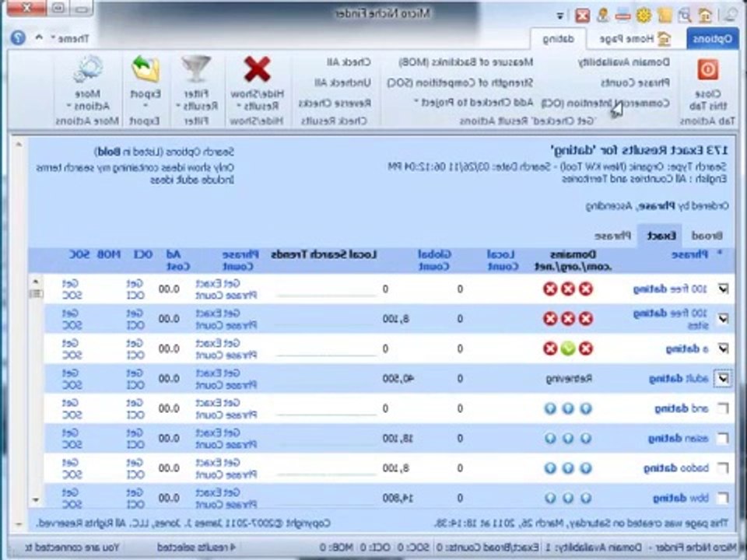
Task: Check the 'asian dating' row checkbox
Action: coord(723,438)
